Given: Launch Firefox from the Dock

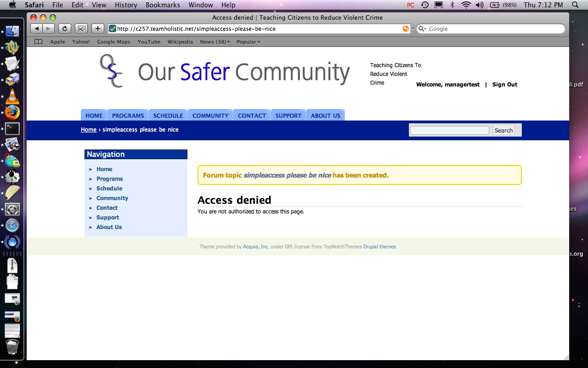Looking at the screenshot, I should pos(12,112).
